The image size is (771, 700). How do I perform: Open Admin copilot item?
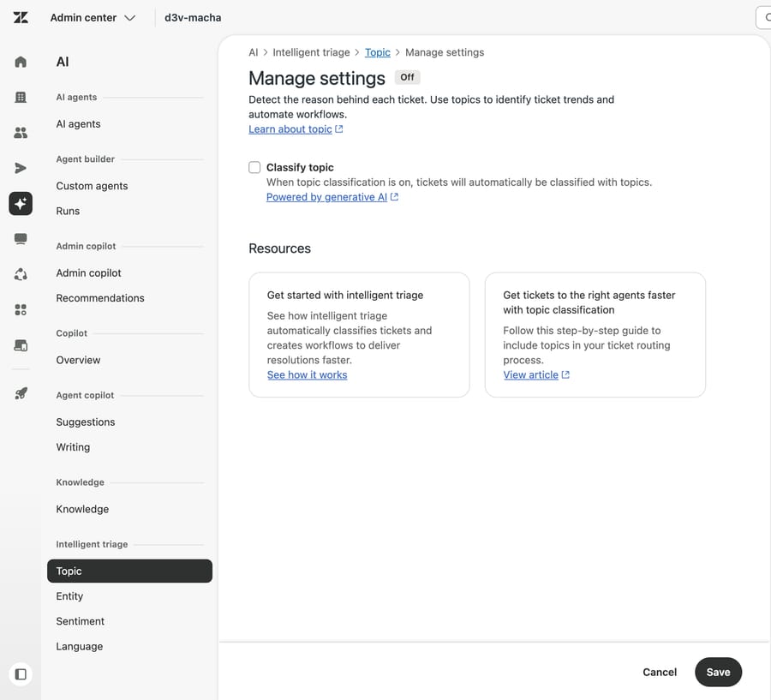(88, 273)
